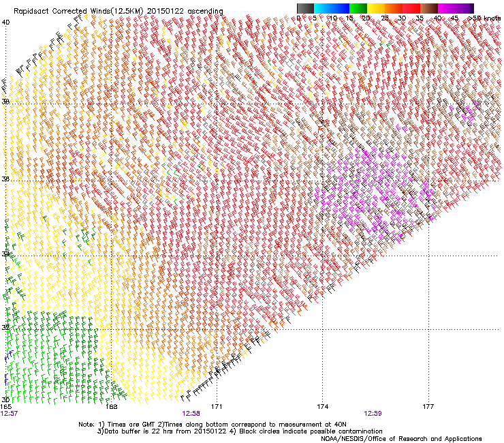The height and width of the screenshot is (443, 504).
Task: Click the '165' longitude label
Action: coord(6,407)
